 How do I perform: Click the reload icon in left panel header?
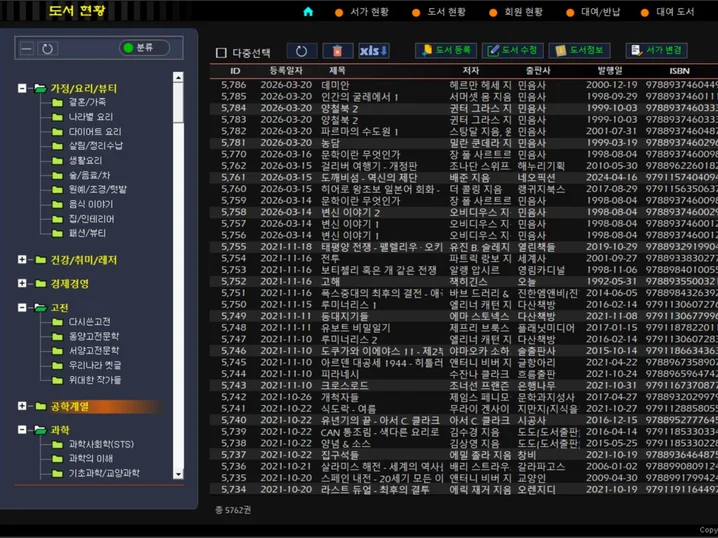tap(47, 49)
